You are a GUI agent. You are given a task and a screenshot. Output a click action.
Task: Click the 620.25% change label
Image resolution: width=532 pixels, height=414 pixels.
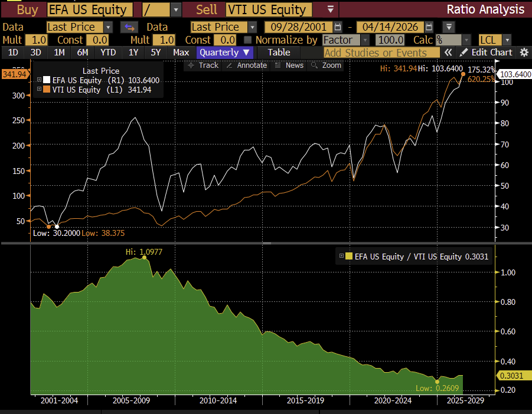click(481, 79)
